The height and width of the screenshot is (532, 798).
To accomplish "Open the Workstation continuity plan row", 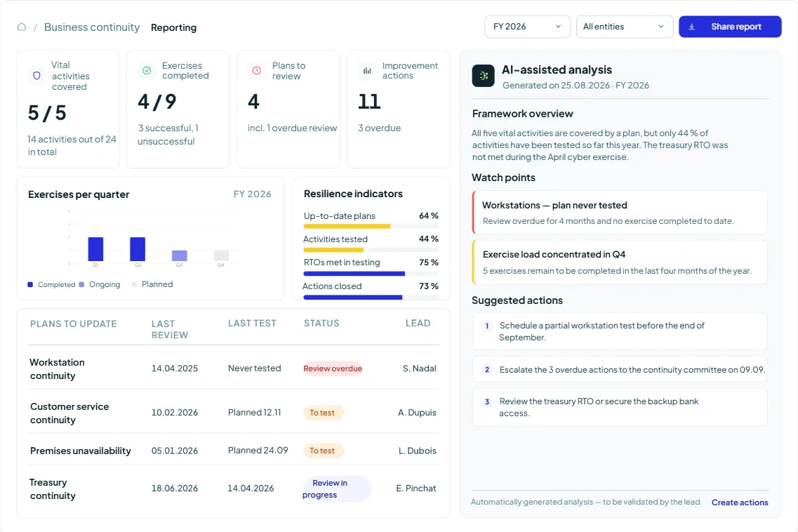I will pos(233,368).
